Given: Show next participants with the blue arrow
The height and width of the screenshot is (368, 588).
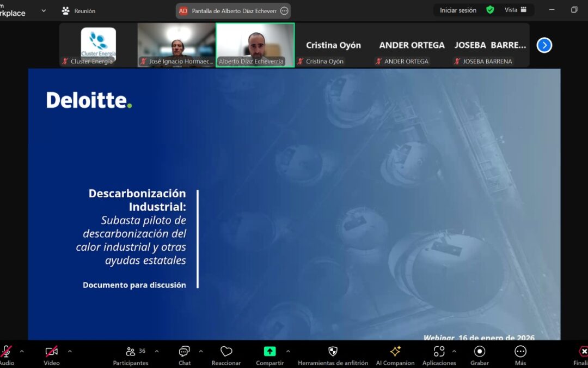Looking at the screenshot, I should click(544, 45).
